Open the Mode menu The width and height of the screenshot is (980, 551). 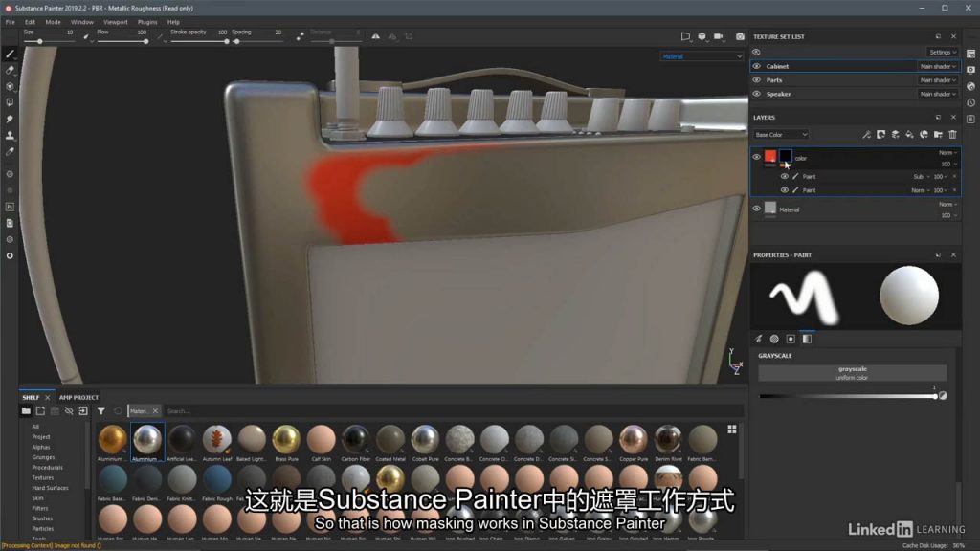54,22
